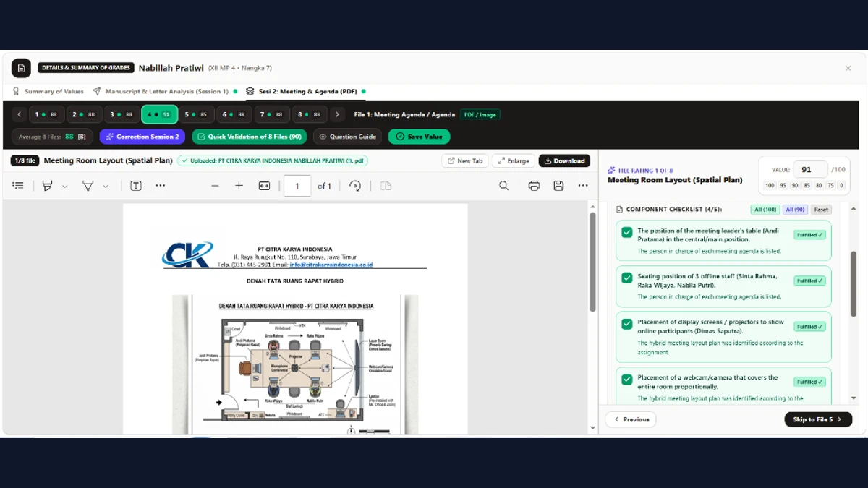This screenshot has height=488, width=868.
Task: Toggle the display screens placement checkbox
Action: pyautogui.click(x=627, y=324)
